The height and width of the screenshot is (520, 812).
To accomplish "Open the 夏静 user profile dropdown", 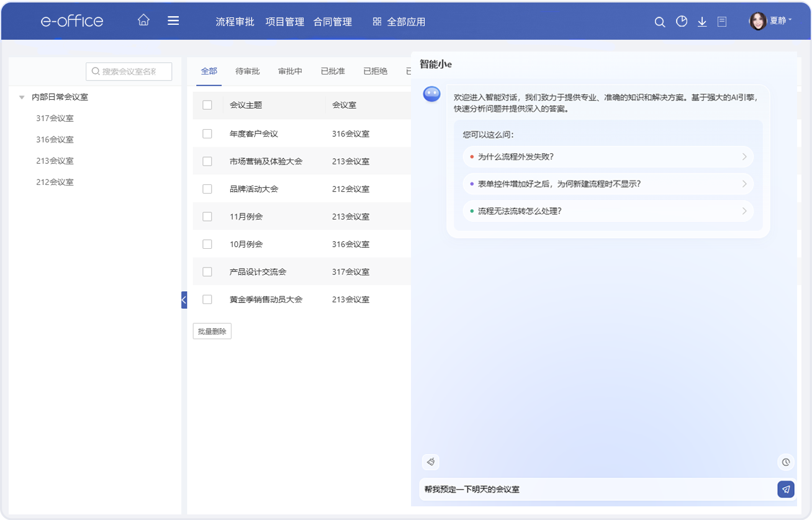I will click(771, 21).
